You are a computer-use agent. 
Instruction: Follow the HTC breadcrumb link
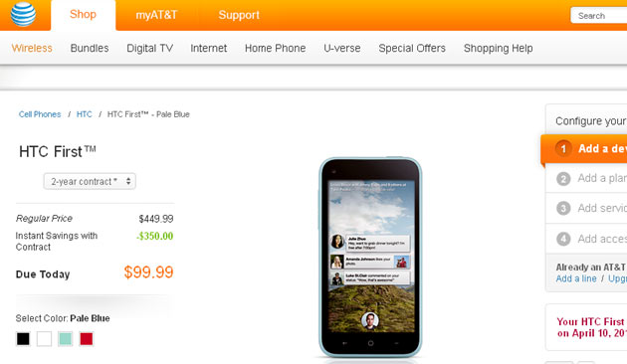84,114
